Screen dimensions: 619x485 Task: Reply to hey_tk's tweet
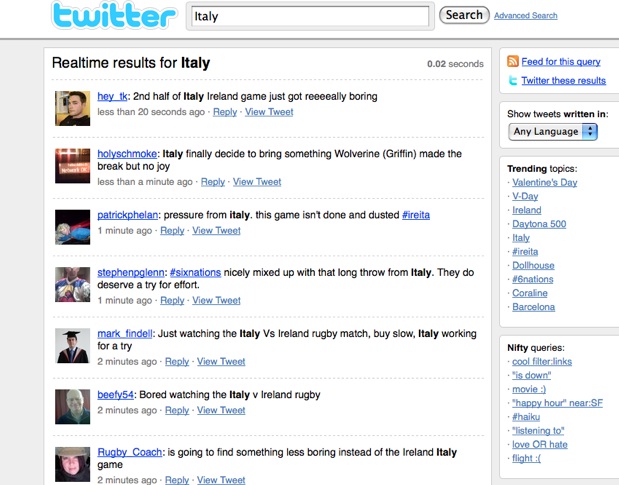(x=225, y=112)
